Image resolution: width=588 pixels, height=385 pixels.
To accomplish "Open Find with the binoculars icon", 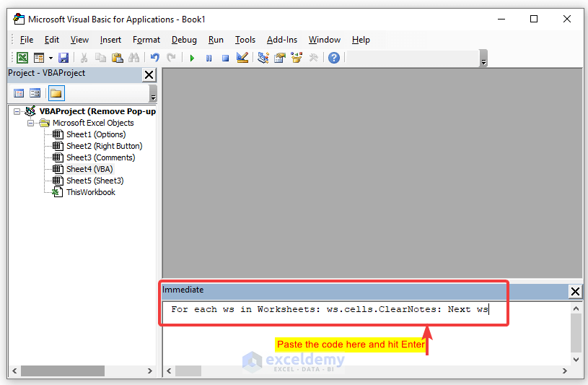I will point(134,58).
